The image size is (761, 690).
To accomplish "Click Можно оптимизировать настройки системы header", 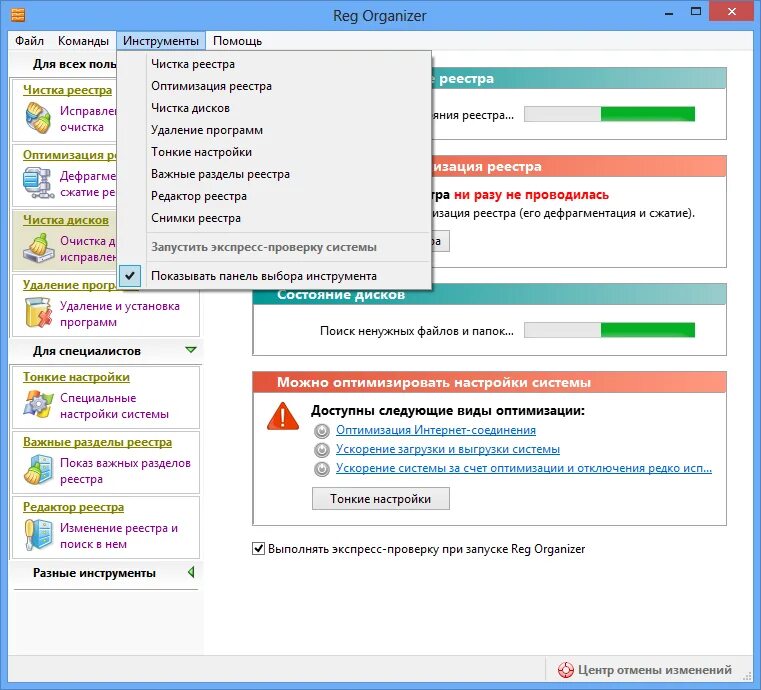I will tap(489, 382).
